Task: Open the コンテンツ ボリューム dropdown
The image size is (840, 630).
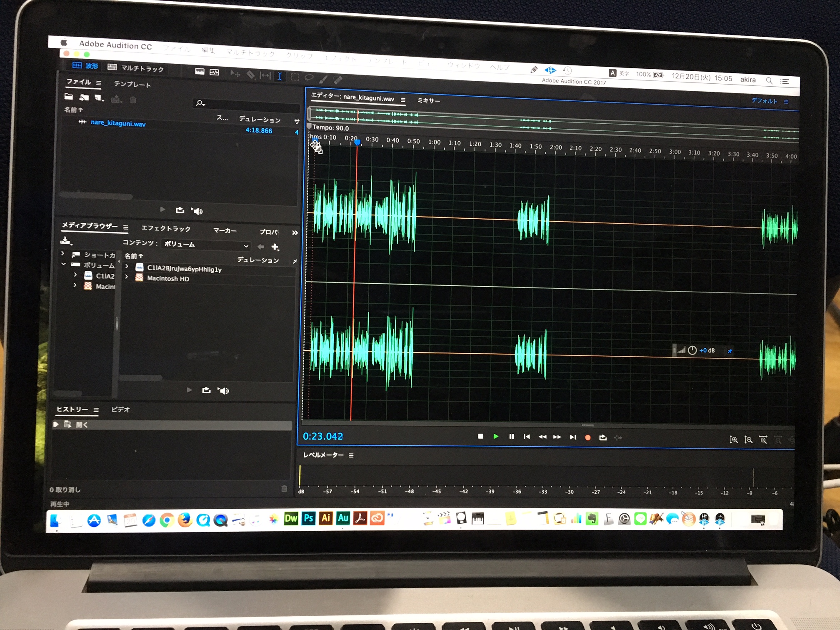Action: coord(206,245)
